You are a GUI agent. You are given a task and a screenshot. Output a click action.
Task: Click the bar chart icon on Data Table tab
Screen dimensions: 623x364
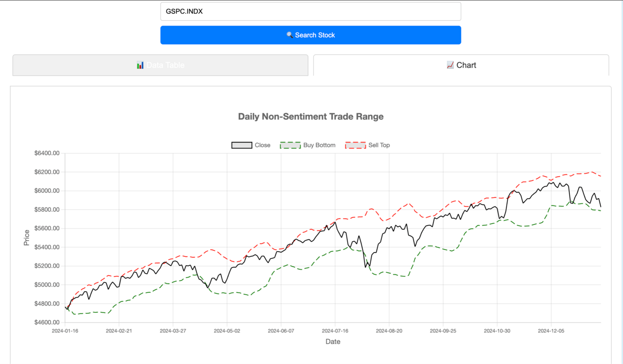(x=140, y=65)
